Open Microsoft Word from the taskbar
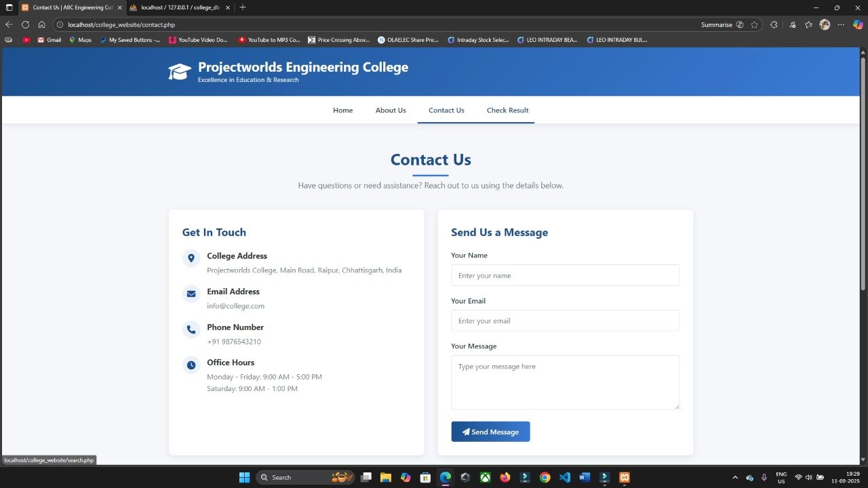Image resolution: width=868 pixels, height=488 pixels. tap(585, 477)
